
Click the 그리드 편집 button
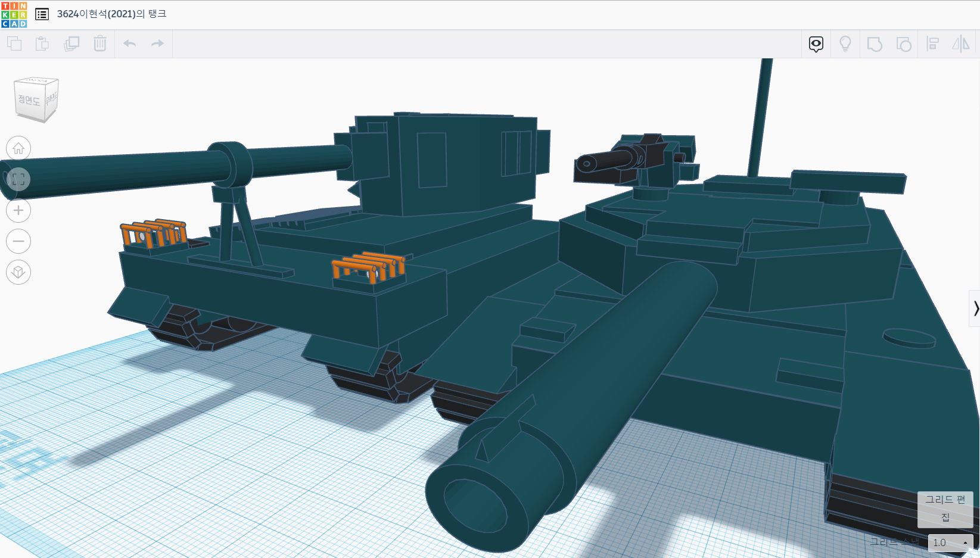coord(945,509)
